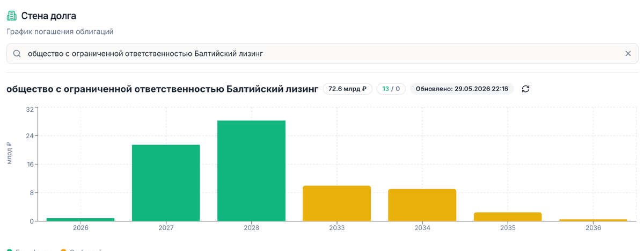Screen dimensions: 644x251
Task: Click the 'млрд ₽' y-axis title
Action: [9, 153]
